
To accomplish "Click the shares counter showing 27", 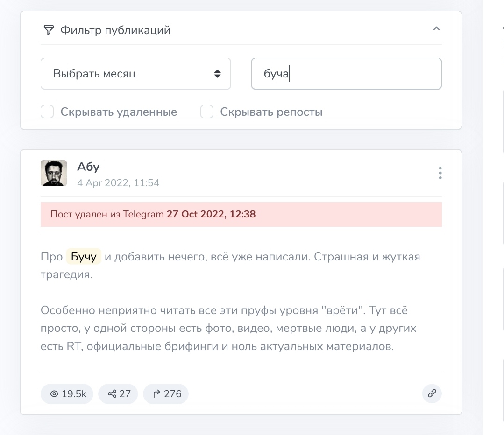I will (119, 394).
